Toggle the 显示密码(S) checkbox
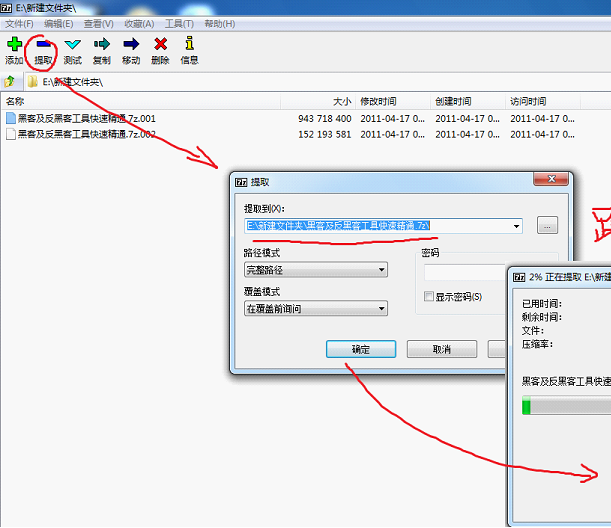This screenshot has width=611, height=528. tap(429, 297)
